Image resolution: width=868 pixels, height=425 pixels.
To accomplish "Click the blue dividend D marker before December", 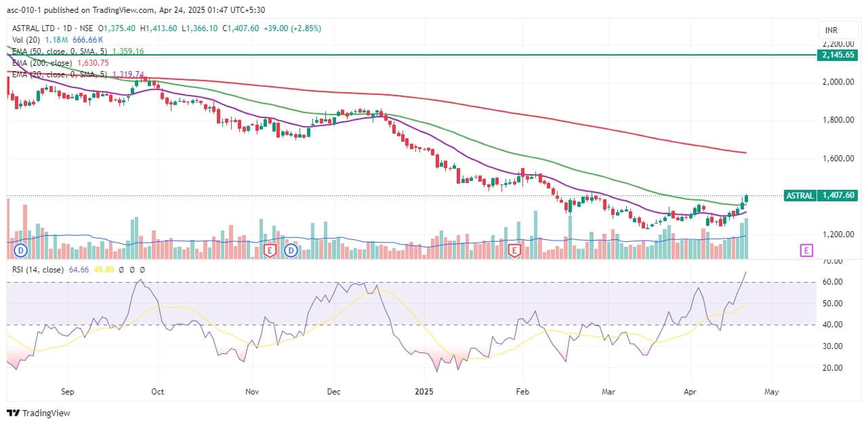I will [292, 251].
